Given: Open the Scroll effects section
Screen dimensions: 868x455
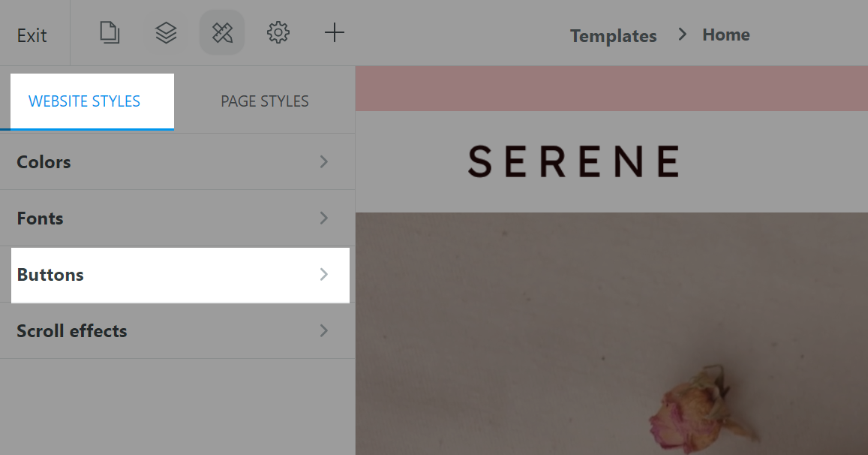Looking at the screenshot, I should (72, 331).
